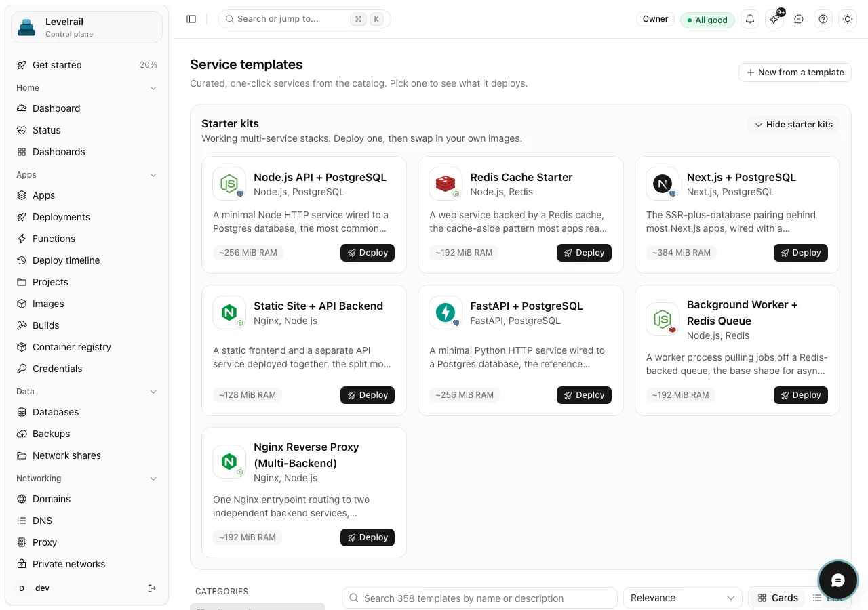Collapse the Networking section chevron
The height and width of the screenshot is (610, 868).
tap(153, 479)
